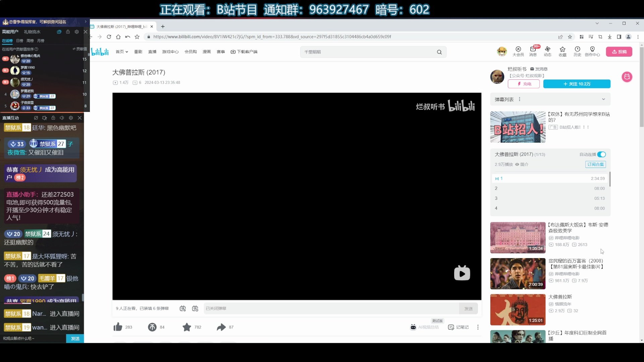644x362 pixels.
Task: Open 记笔记 note-taking tool
Action: (x=458, y=327)
